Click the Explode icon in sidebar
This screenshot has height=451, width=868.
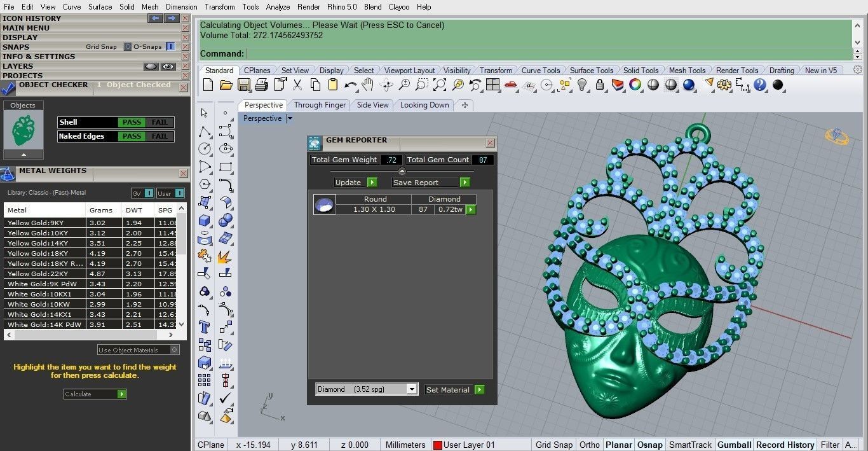[224, 256]
